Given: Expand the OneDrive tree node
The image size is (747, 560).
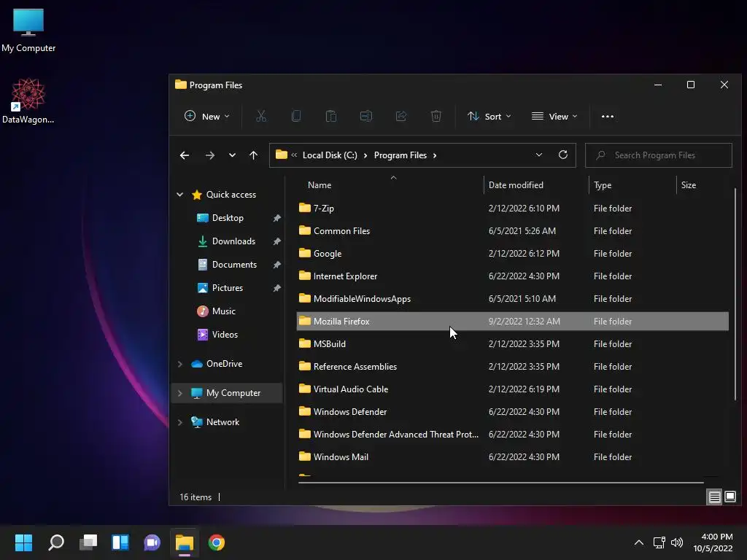Looking at the screenshot, I should point(180,364).
